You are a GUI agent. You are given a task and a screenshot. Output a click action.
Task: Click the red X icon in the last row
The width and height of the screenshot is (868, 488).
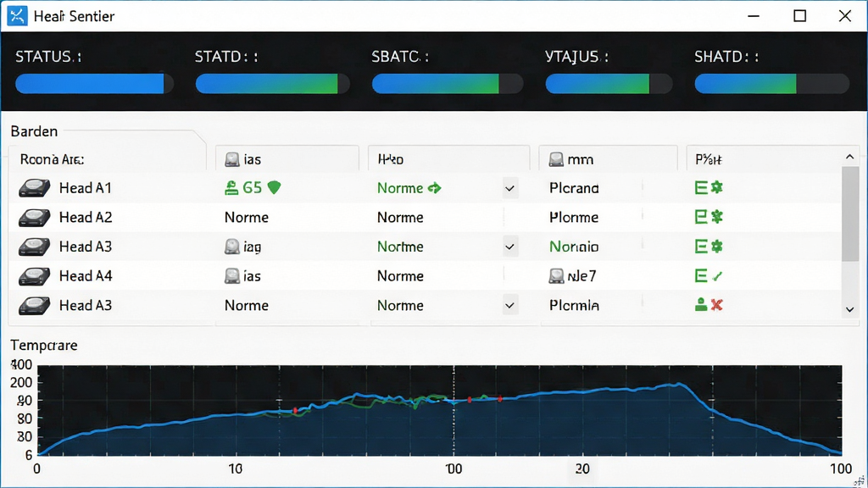(717, 305)
